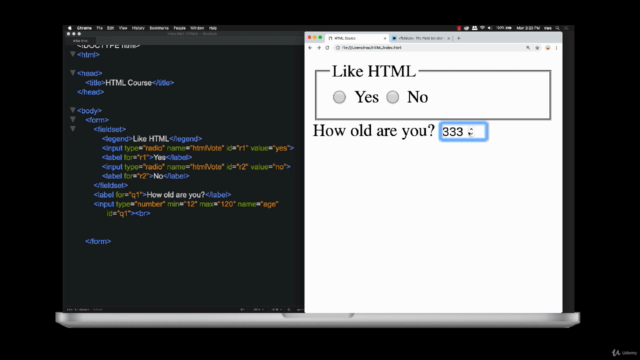This screenshot has height=360, width=640.
Task: Select the Yes radio button
Action: [339, 97]
